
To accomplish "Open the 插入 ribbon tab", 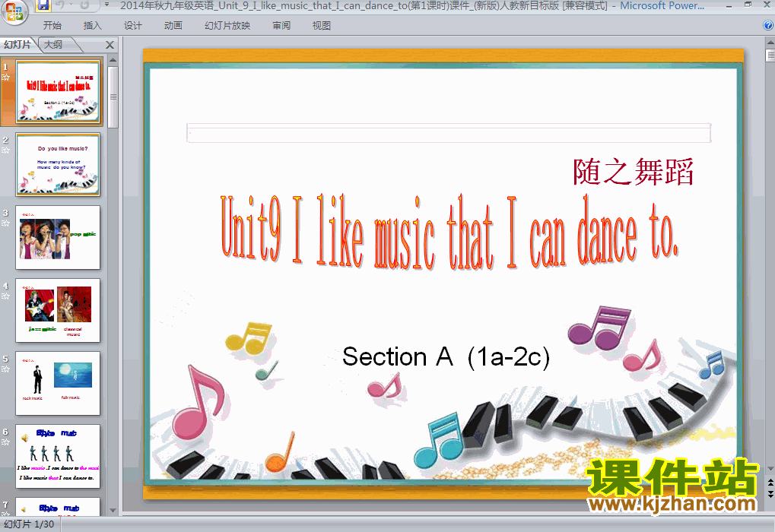I will click(93, 26).
